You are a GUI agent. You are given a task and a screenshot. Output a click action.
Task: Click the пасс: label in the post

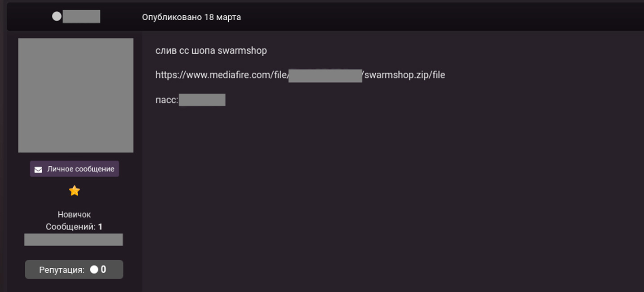pos(167,100)
